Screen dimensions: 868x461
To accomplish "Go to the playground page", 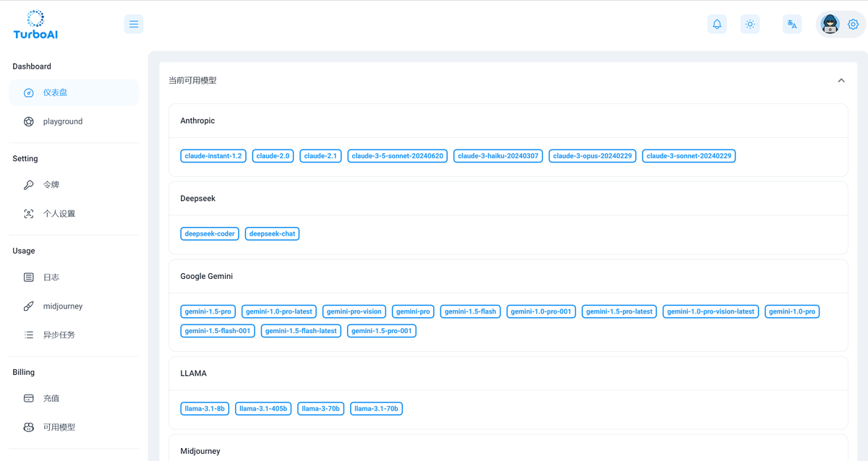I will coord(74,121).
